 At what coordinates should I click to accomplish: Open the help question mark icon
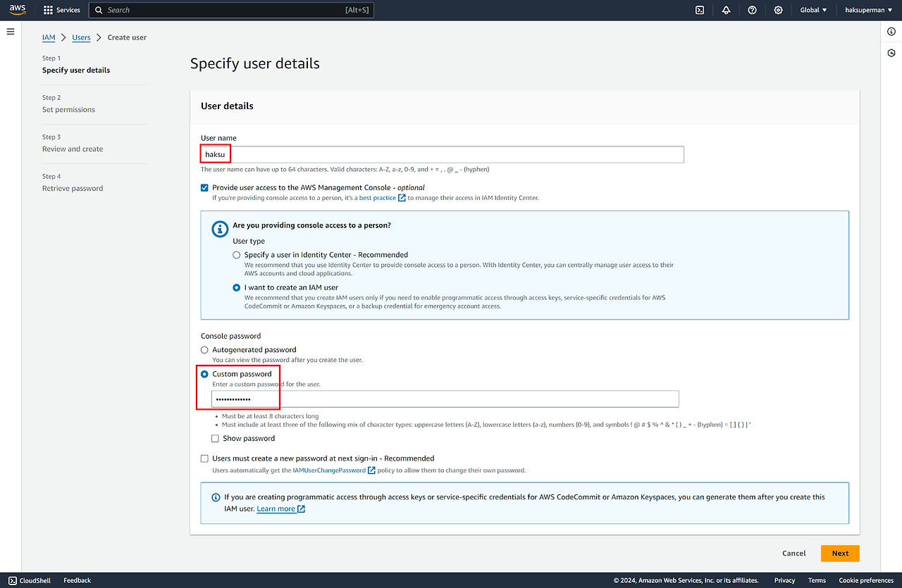point(752,10)
